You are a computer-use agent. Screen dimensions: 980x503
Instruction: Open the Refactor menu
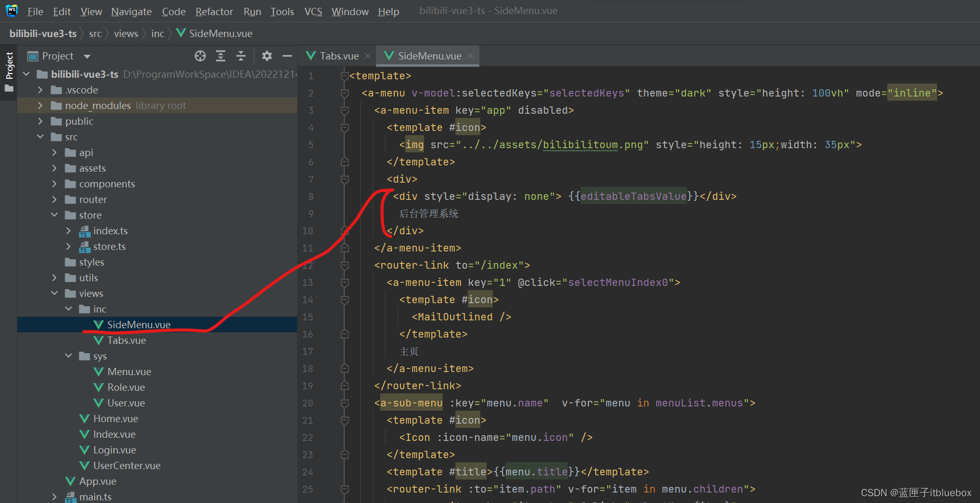pos(214,11)
